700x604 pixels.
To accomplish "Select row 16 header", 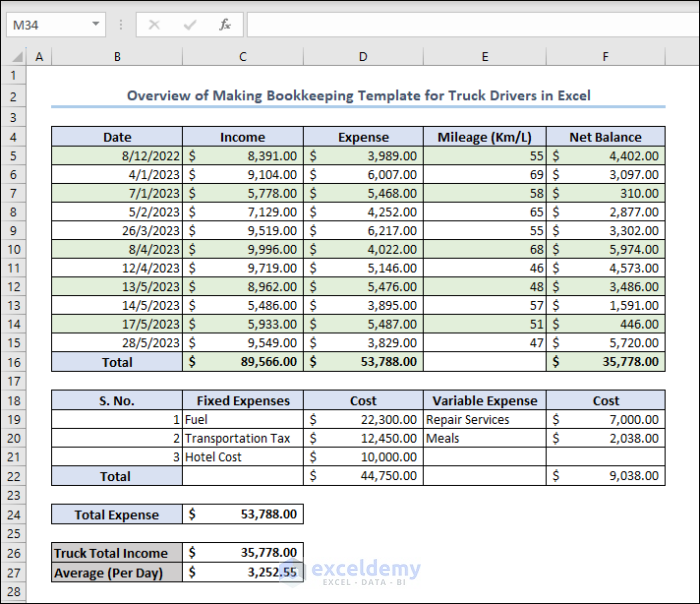I will pos(13,362).
